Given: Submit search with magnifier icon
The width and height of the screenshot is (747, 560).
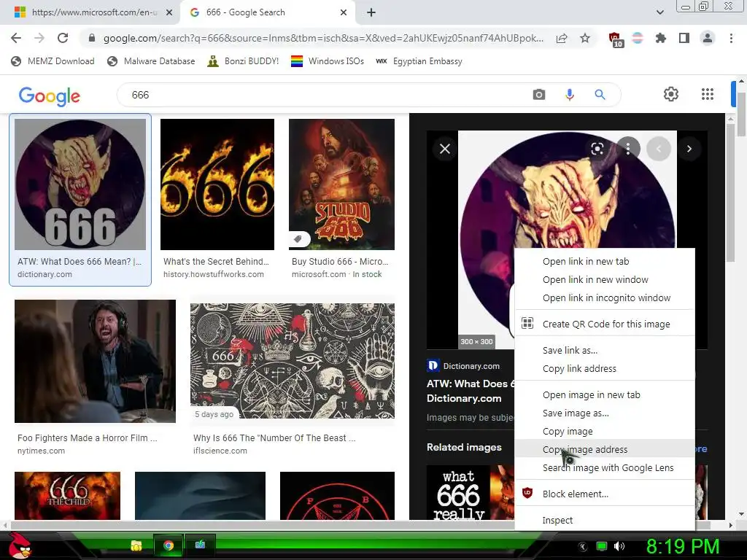Looking at the screenshot, I should [x=600, y=95].
